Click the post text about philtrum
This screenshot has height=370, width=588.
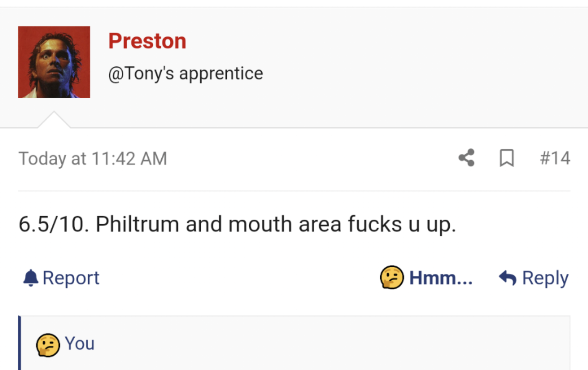point(237,224)
